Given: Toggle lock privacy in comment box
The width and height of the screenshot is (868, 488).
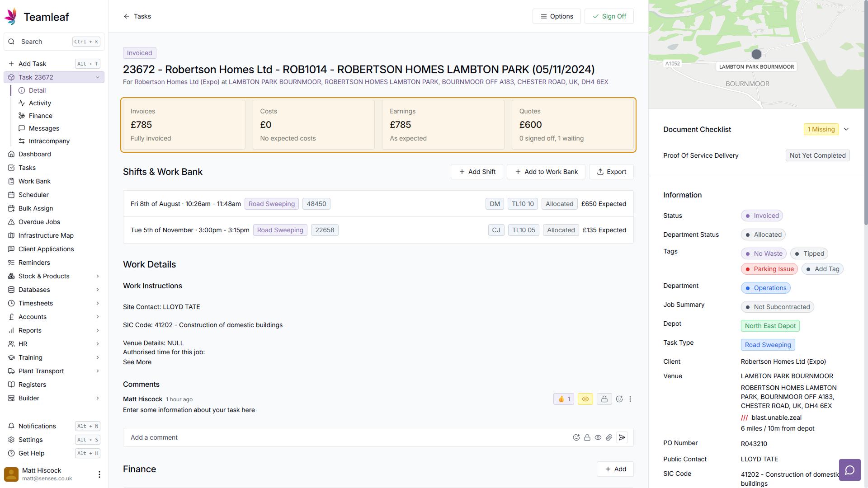Looking at the screenshot, I should 587,437.
